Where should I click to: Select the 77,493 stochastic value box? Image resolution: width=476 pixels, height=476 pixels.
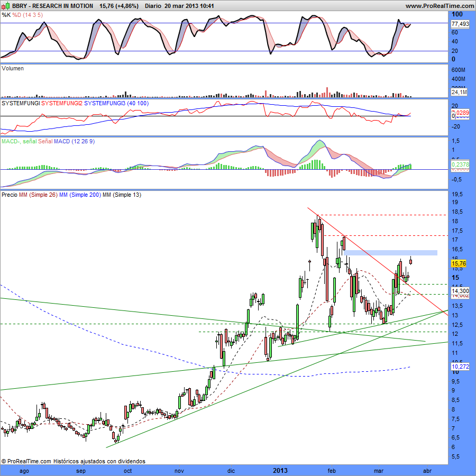(460, 24)
